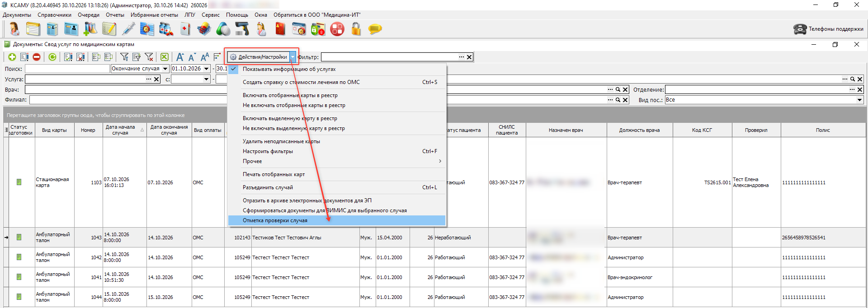The image size is (868, 308).
Task: Open the 'Справочники' menu
Action: [54, 15]
